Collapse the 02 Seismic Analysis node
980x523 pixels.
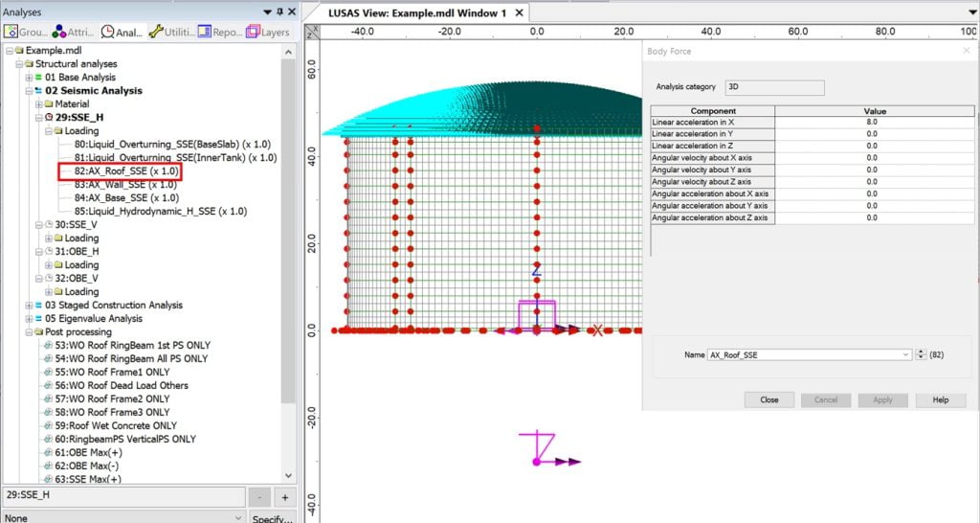[x=29, y=91]
